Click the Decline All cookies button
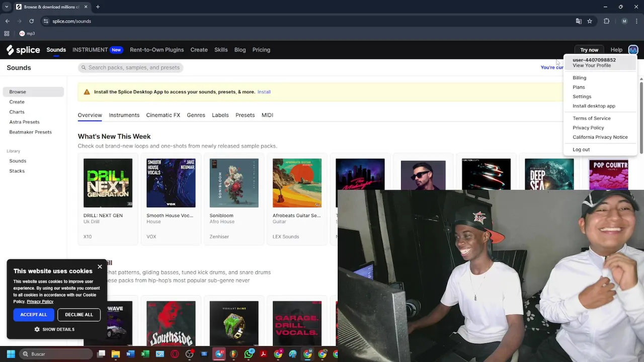This screenshot has width=644, height=362. [x=79, y=315]
